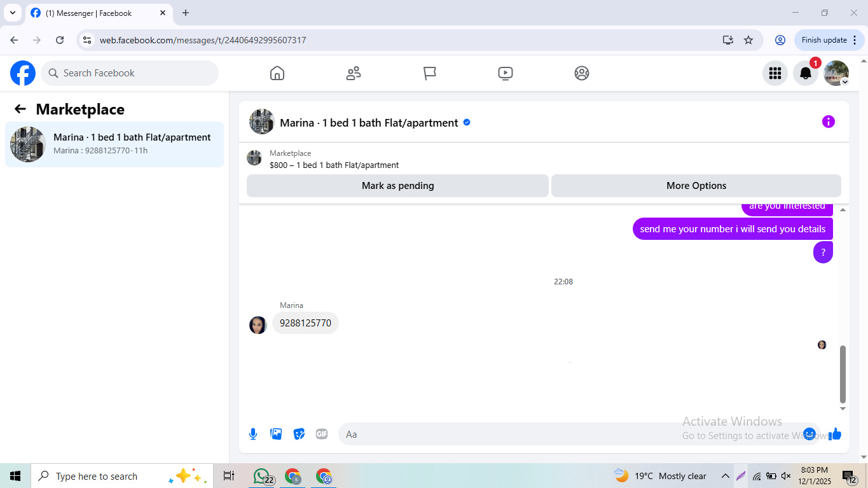
Task: Open the weather widget showing 19°C
Action: click(660, 476)
